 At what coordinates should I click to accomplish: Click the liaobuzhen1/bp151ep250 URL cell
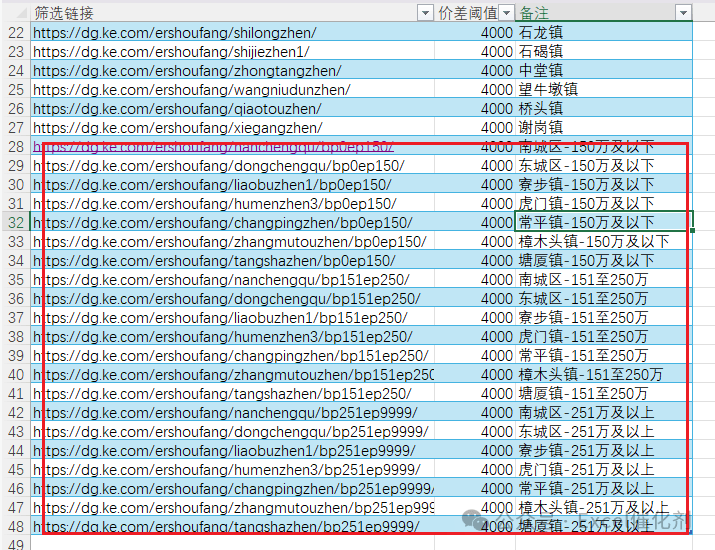point(232,317)
